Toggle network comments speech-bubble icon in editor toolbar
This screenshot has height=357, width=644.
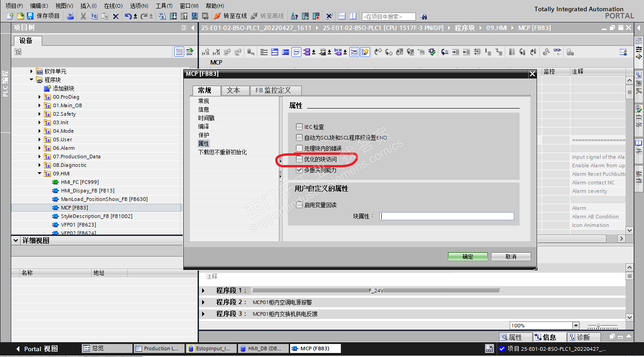(x=296, y=52)
